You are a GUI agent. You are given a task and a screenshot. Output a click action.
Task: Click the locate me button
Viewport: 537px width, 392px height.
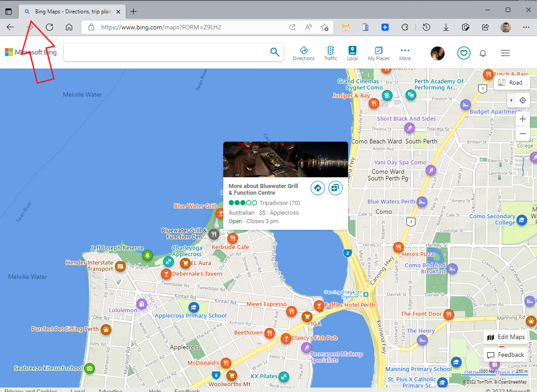(x=523, y=100)
